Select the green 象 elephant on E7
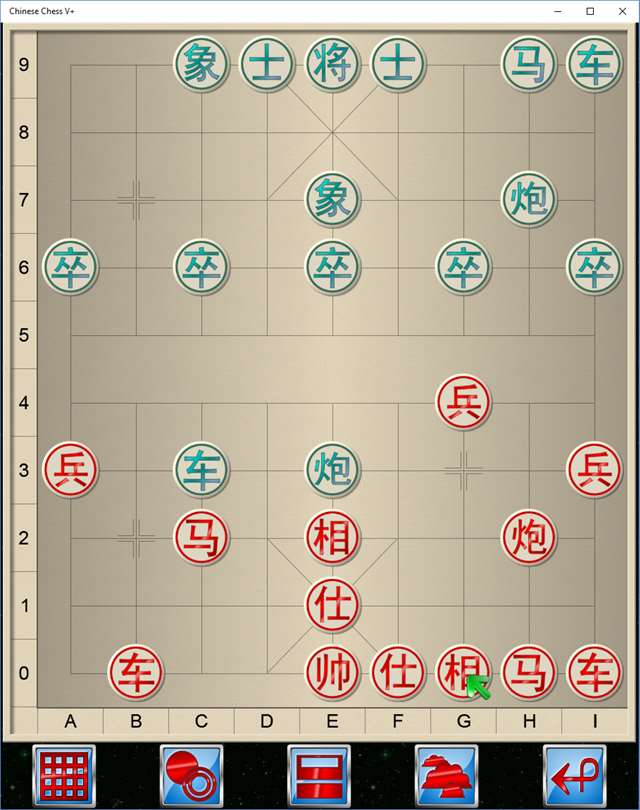This screenshot has width=640, height=810. tap(333, 199)
